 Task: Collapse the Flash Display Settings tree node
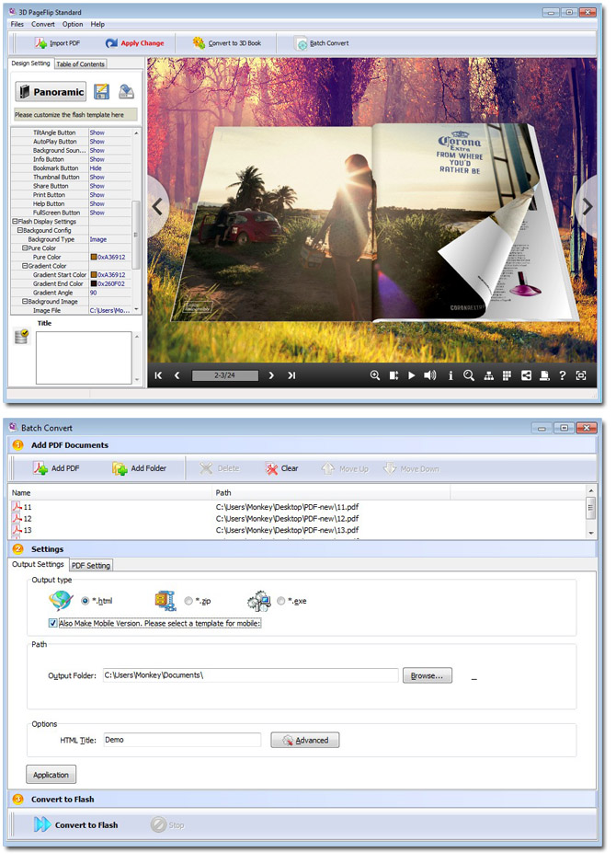(x=15, y=222)
